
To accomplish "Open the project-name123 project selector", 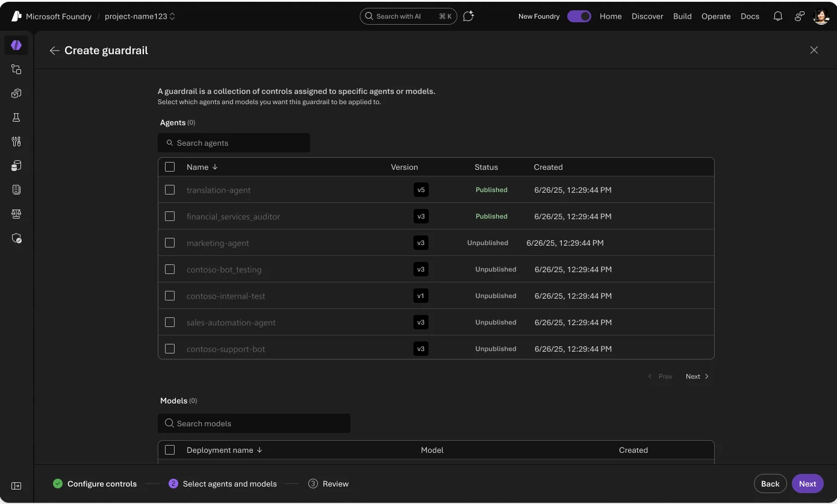I will [x=140, y=16].
